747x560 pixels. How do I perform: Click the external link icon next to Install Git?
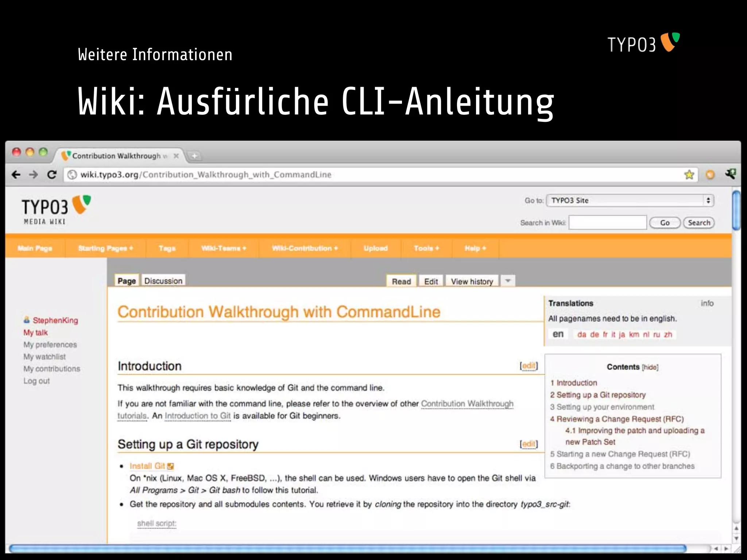pyautogui.click(x=170, y=466)
